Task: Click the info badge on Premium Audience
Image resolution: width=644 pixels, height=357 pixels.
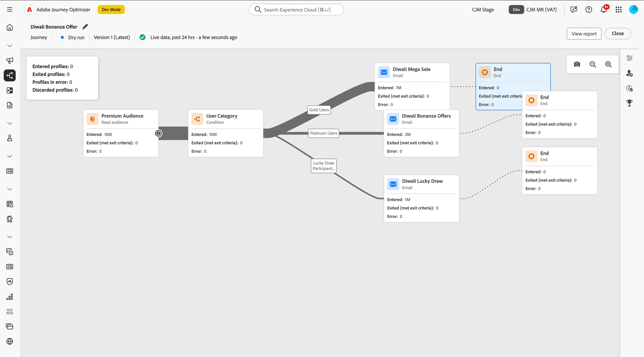Action: 159,133
